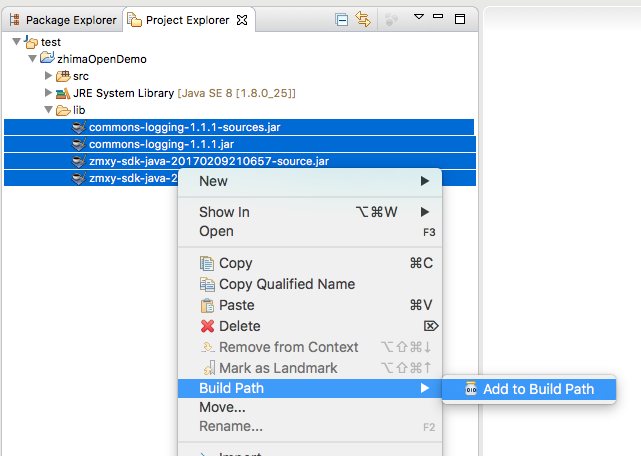Choose Open from context menu

click(x=310, y=231)
